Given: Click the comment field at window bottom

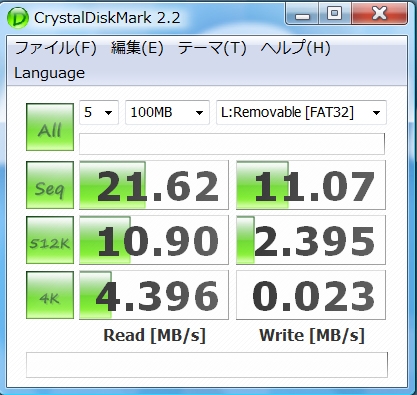Looking at the screenshot, I should point(207,365).
